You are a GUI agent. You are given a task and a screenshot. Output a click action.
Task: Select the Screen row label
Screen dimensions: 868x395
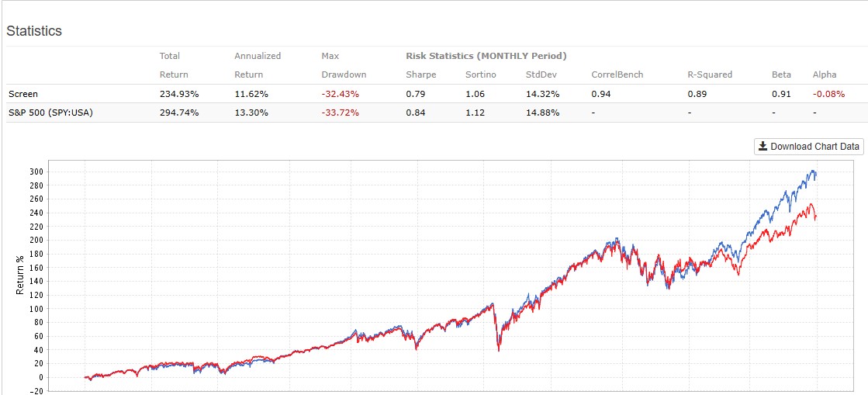(x=22, y=94)
